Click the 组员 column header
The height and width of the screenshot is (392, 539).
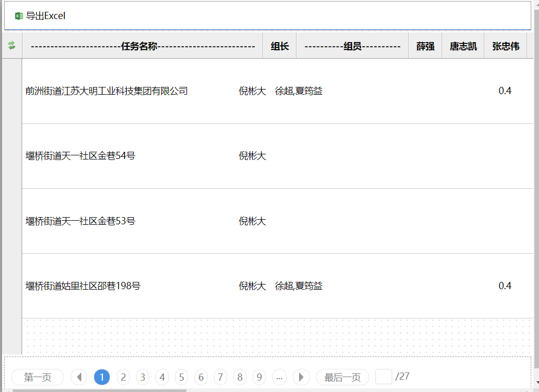(x=352, y=46)
